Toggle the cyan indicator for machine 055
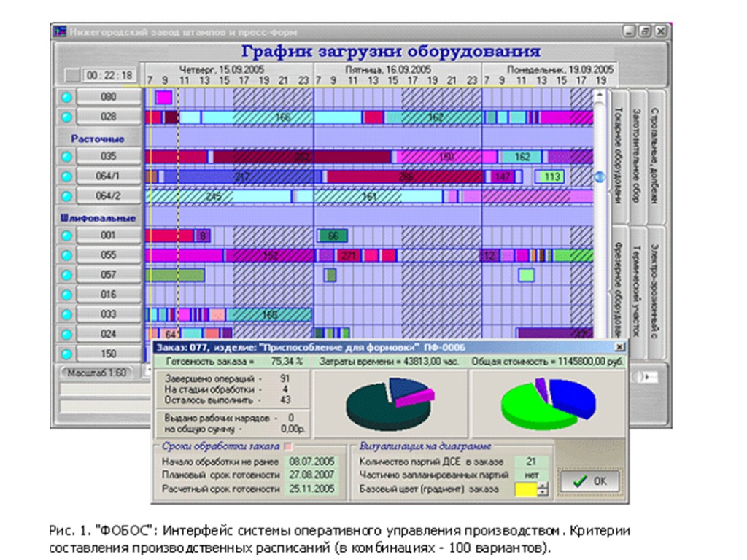 [x=66, y=255]
